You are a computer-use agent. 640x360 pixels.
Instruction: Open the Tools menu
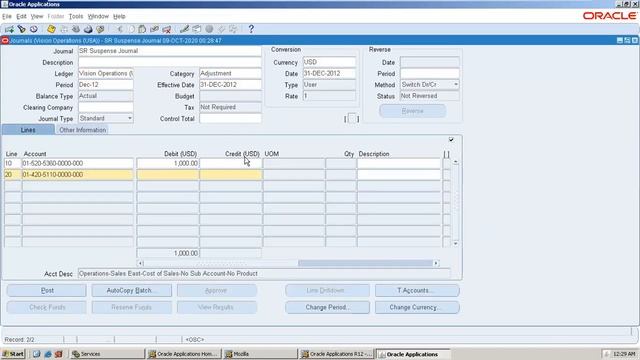[x=76, y=16]
